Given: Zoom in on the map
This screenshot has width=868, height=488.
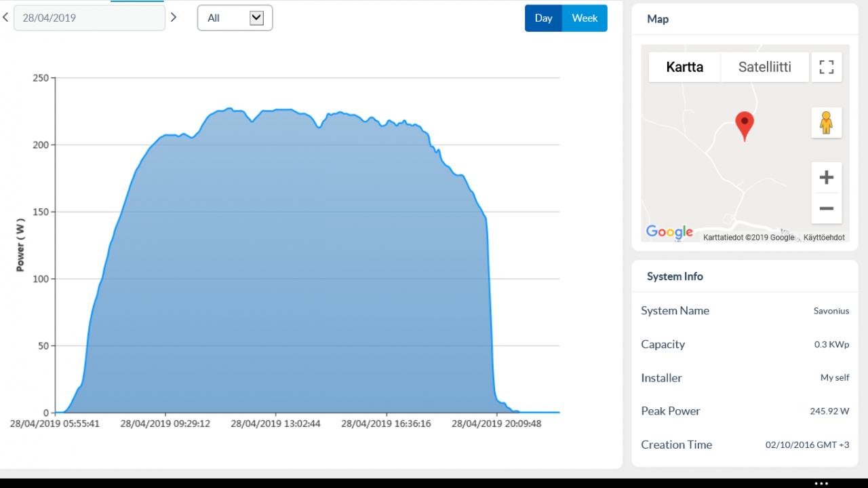Looking at the screenshot, I should pos(826,178).
